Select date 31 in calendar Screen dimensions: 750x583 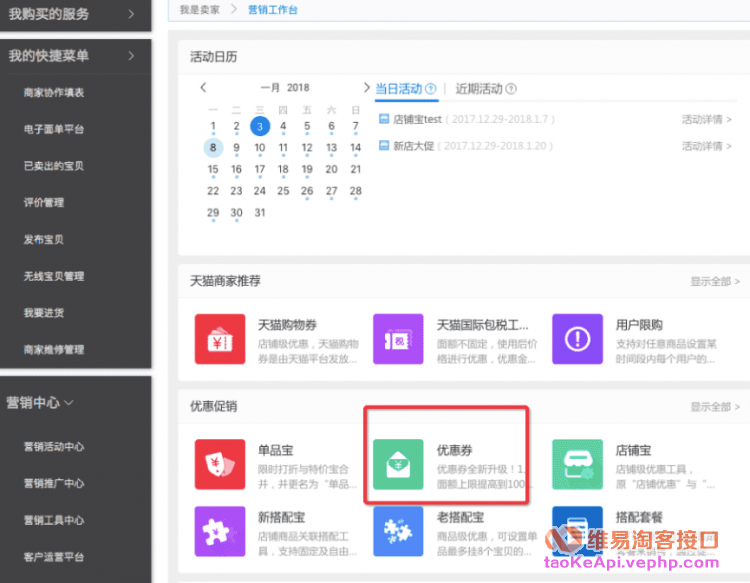260,212
